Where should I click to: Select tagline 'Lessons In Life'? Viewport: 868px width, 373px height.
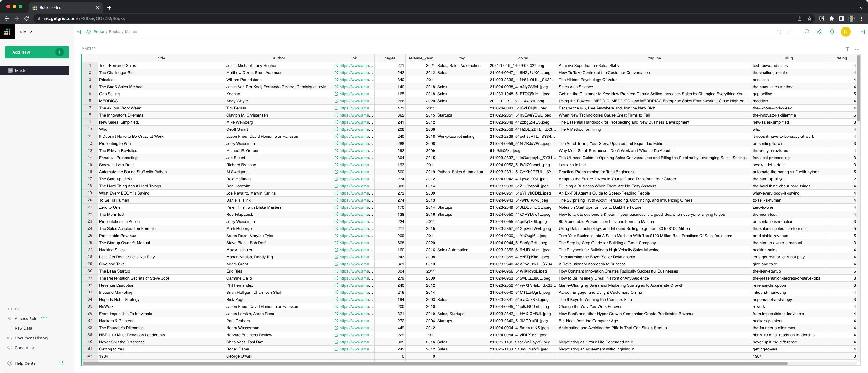tap(654, 165)
